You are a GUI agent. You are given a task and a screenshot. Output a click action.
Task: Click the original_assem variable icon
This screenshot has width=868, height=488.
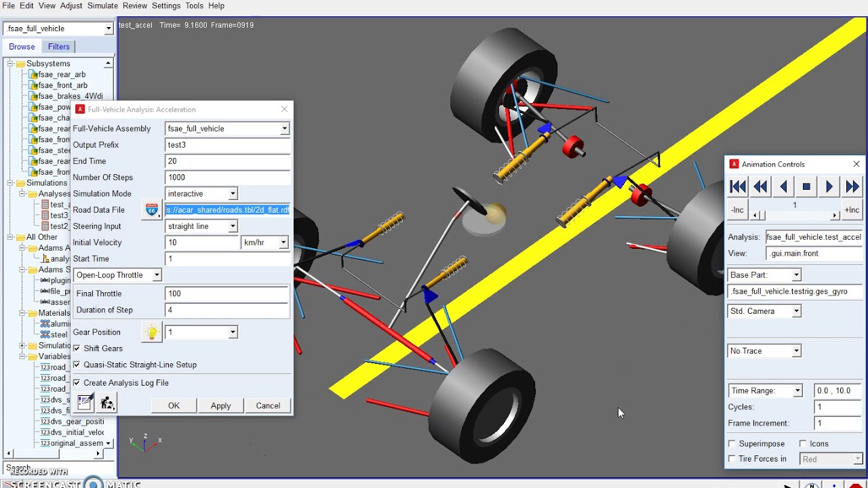[45, 443]
